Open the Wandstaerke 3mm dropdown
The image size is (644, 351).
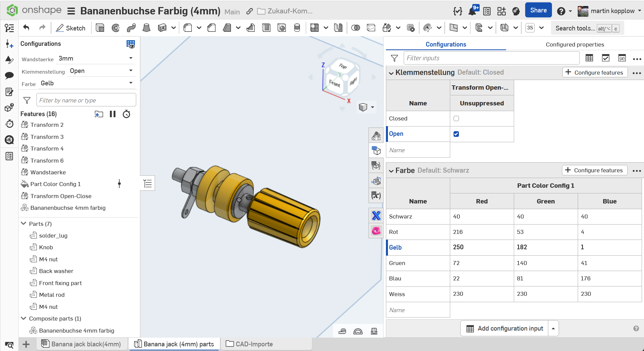point(96,59)
